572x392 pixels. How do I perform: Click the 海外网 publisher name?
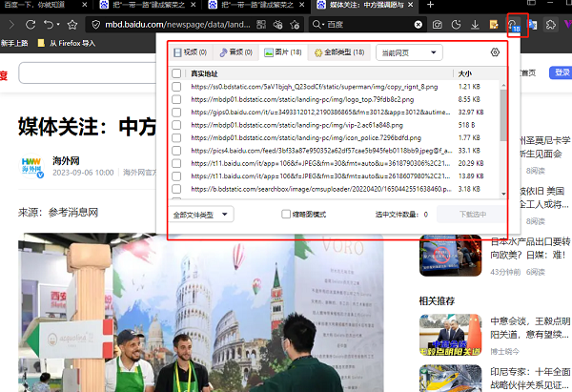point(66,160)
